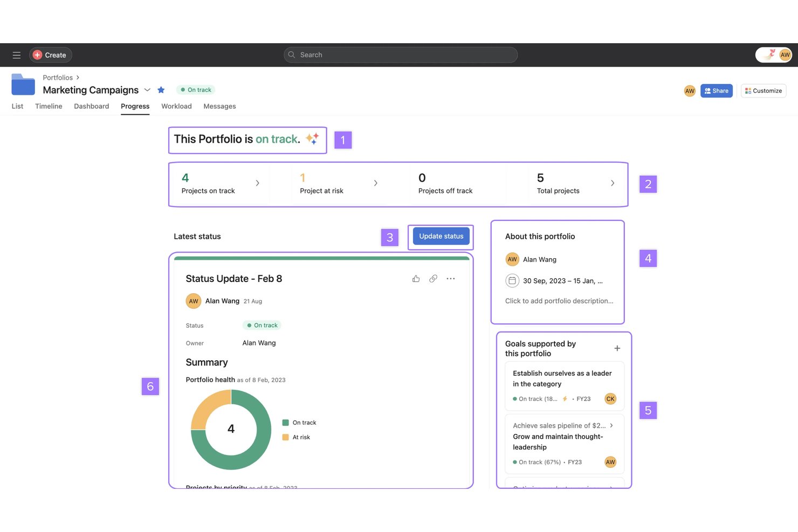This screenshot has width=798, height=532.
Task: Switch to the List tab
Action: (17, 106)
